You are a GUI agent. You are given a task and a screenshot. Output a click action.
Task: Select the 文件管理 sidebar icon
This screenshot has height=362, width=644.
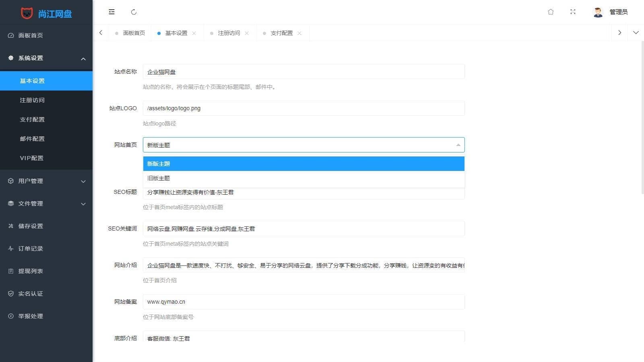coord(10,204)
